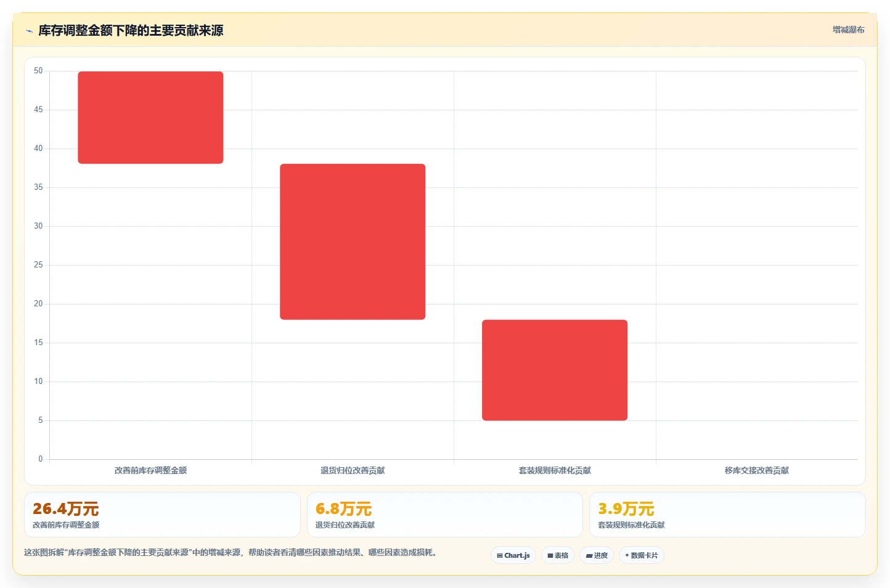Click the x-axis label 套装规则标准化贡献

click(555, 470)
